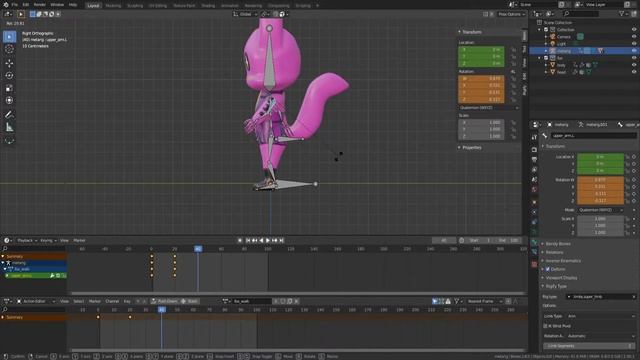Toggle the IK Wind Pivot checkbox
The width and height of the screenshot is (640, 360).
coord(545,326)
